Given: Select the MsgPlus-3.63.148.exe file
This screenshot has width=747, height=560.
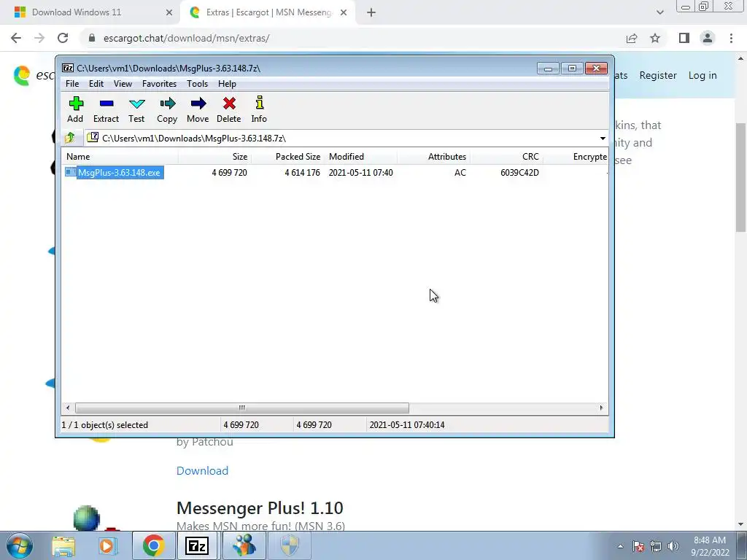Looking at the screenshot, I should (x=115, y=172).
